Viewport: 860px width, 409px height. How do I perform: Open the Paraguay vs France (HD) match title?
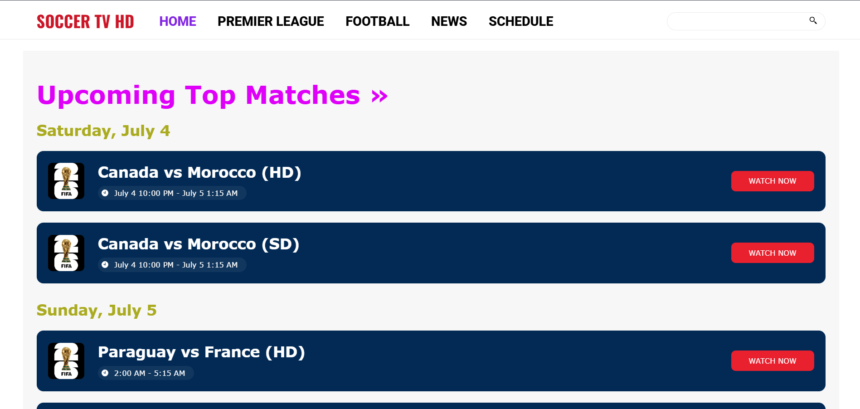click(201, 352)
